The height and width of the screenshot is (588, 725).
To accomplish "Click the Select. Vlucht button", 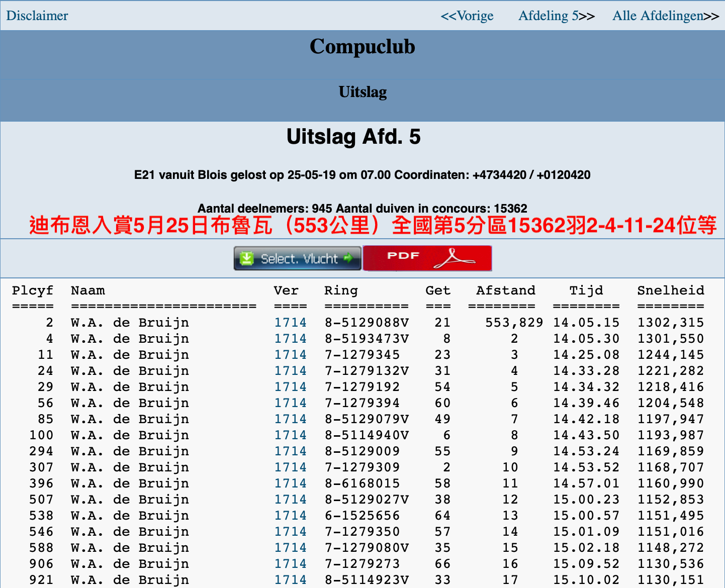I will coord(298,258).
